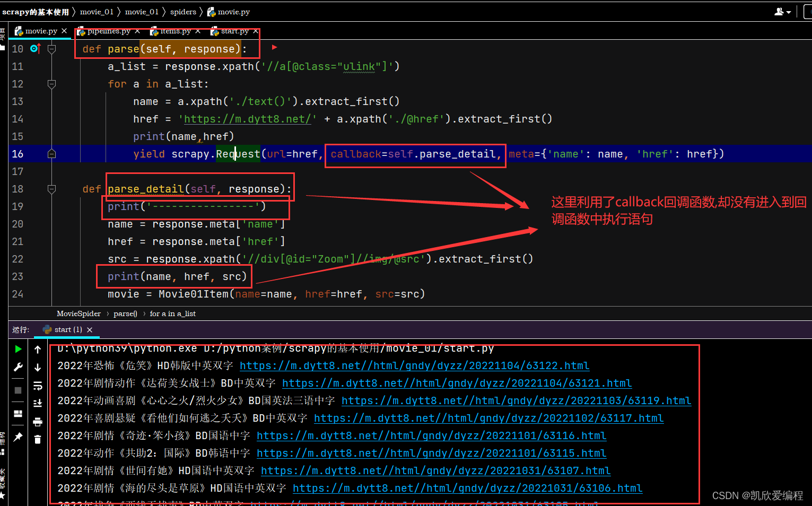Viewport: 812px width, 506px height.
Task: Close the start.py tab
Action: pos(256,31)
